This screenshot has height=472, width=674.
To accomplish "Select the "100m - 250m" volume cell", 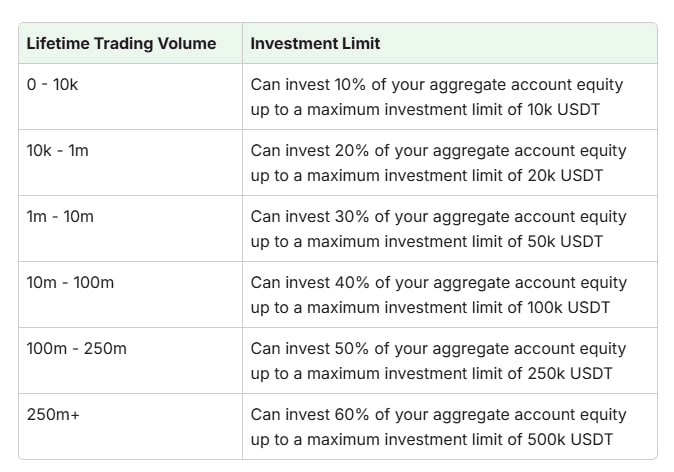I will pos(76,348).
